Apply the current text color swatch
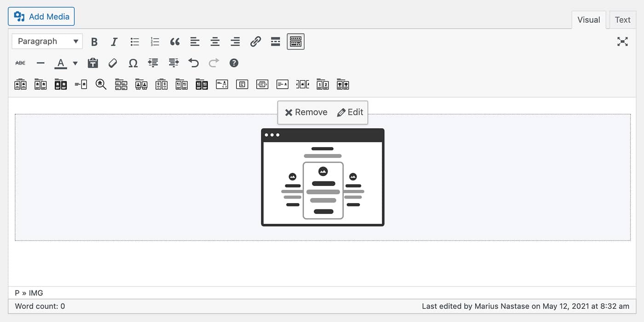 (x=61, y=63)
